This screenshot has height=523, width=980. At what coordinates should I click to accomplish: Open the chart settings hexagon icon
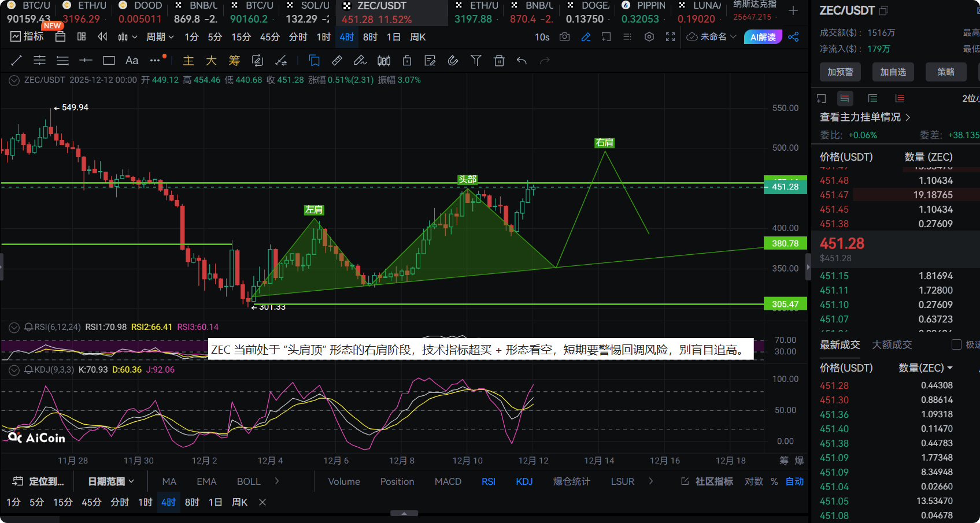click(x=649, y=37)
